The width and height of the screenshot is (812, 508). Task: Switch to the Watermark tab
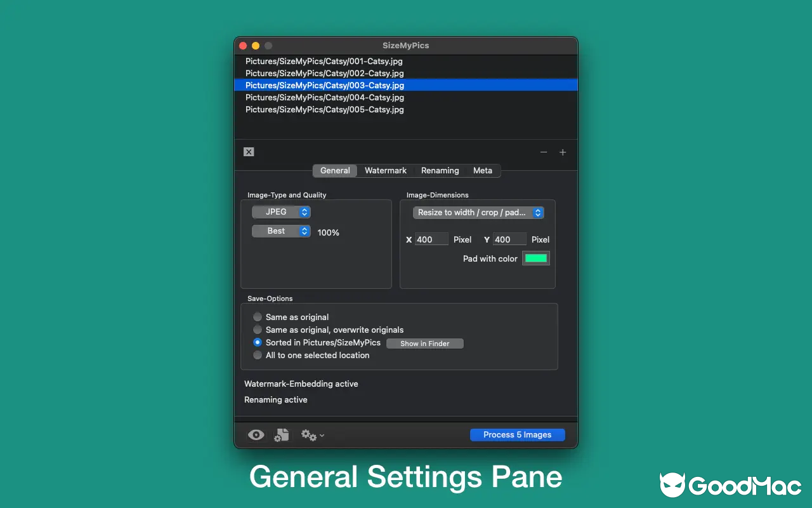385,170
